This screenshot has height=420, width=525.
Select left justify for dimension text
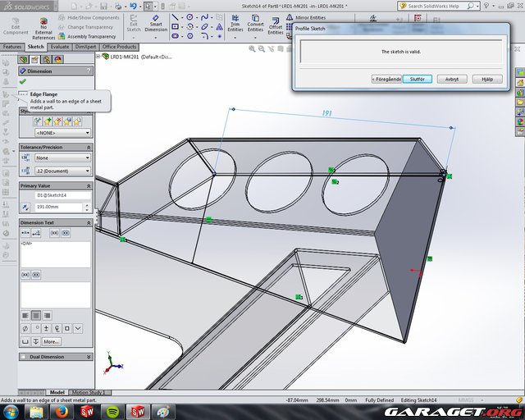click(x=25, y=315)
